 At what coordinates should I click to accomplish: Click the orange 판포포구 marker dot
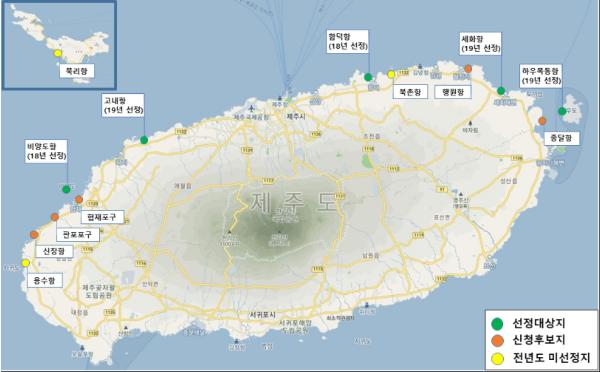click(55, 217)
